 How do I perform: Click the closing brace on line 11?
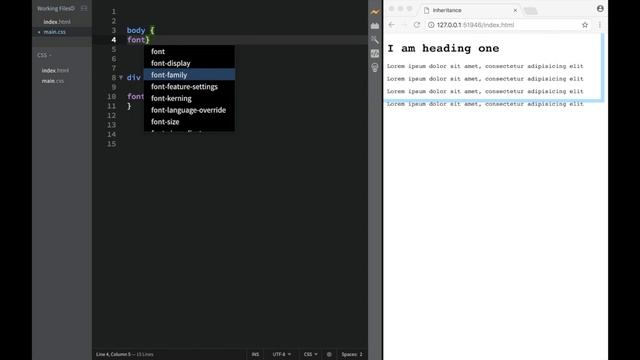(x=129, y=106)
